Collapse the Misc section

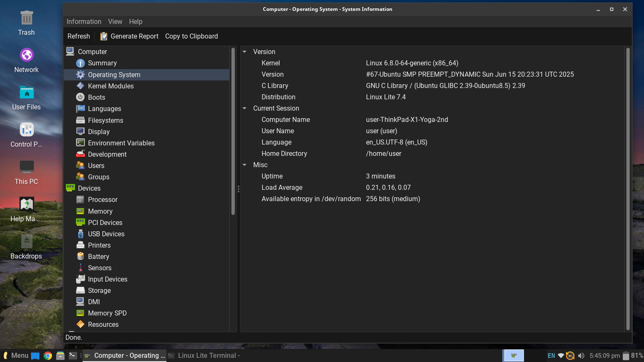coord(244,165)
